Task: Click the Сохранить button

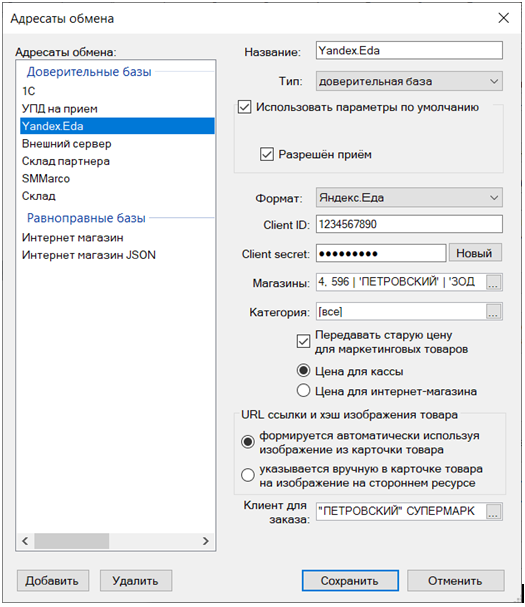Action: 350,581
